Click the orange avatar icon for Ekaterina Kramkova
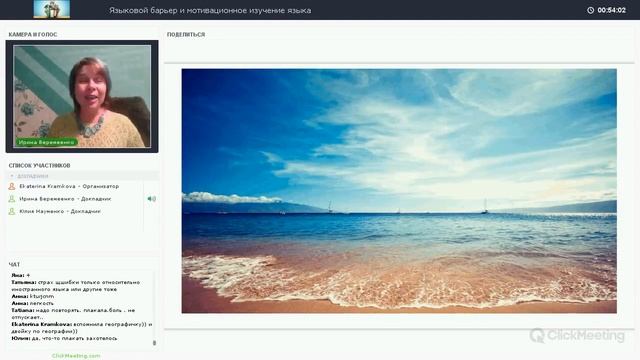 point(12,186)
